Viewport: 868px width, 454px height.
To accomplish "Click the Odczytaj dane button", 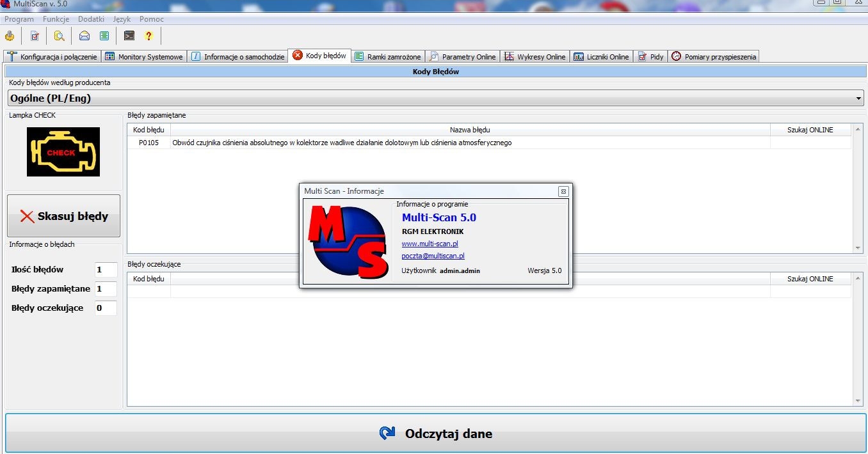I will pos(435,434).
